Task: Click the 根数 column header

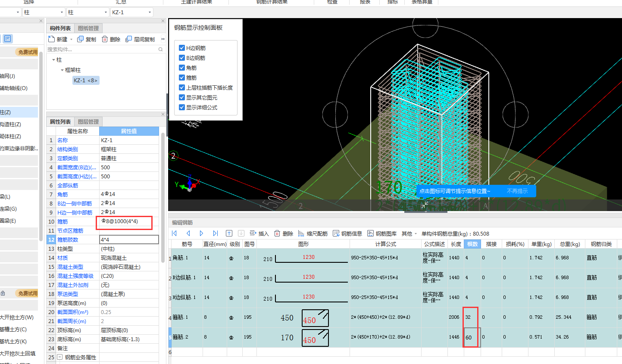Action: (x=472, y=244)
